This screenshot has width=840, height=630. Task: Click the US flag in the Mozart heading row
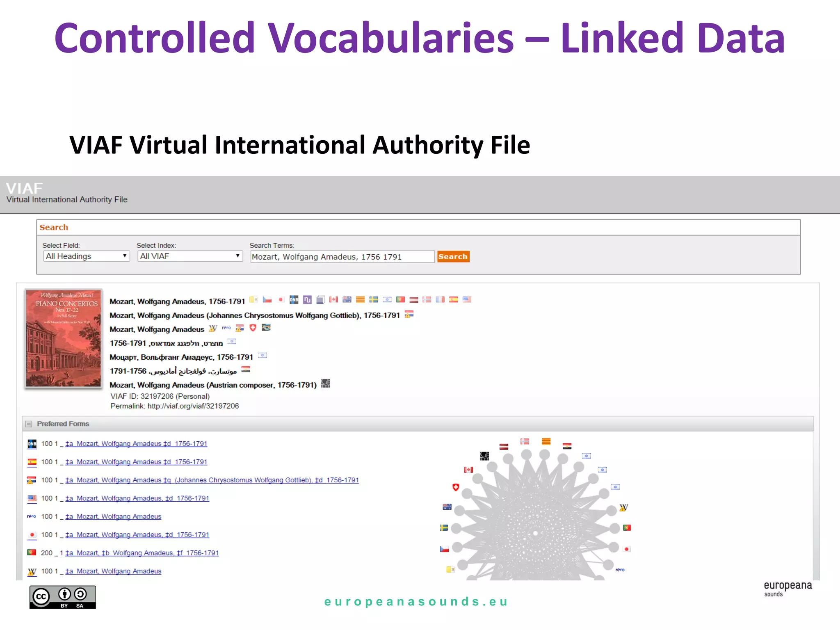pyautogui.click(x=467, y=299)
